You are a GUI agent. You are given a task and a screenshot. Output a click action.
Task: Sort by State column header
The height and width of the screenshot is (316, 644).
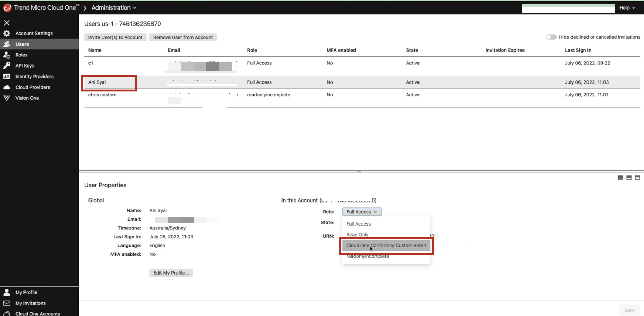point(412,50)
